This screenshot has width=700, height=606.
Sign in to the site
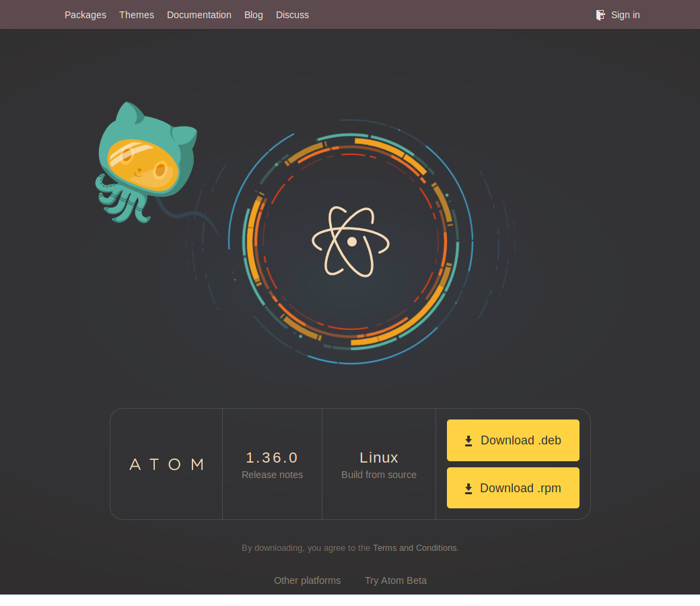[x=625, y=15]
